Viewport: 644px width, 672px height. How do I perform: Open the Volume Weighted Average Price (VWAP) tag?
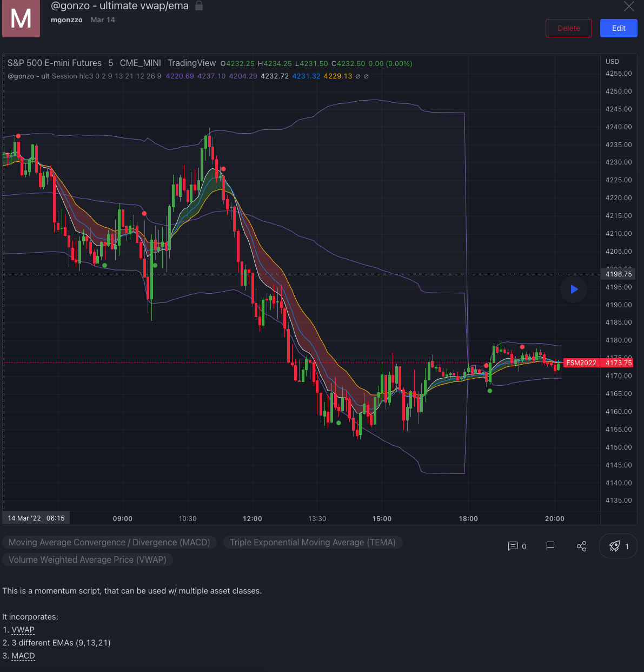point(88,559)
